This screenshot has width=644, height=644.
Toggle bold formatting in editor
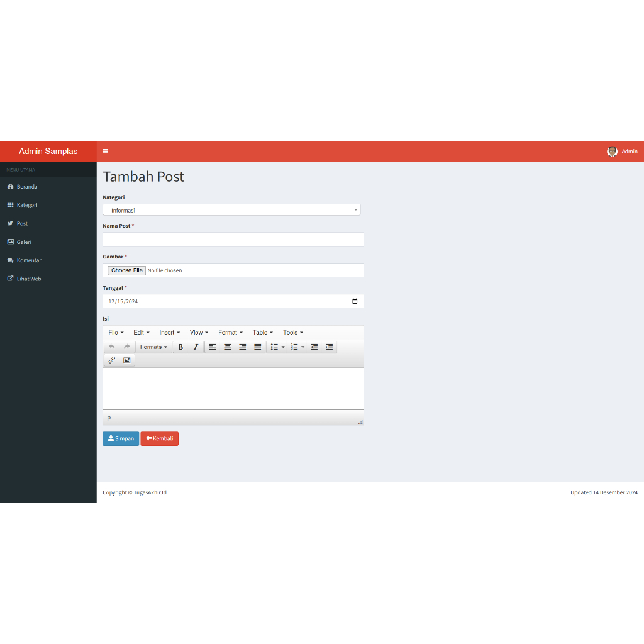pos(180,347)
